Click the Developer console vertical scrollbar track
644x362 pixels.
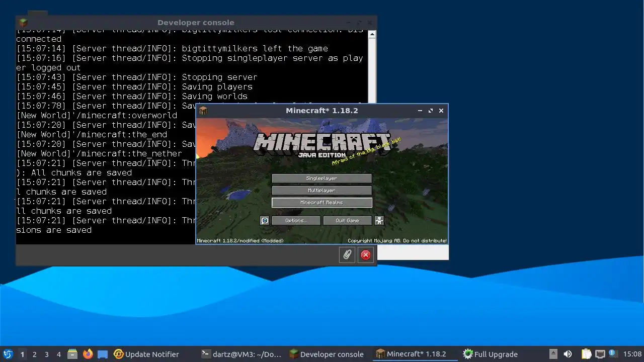[x=372, y=70]
